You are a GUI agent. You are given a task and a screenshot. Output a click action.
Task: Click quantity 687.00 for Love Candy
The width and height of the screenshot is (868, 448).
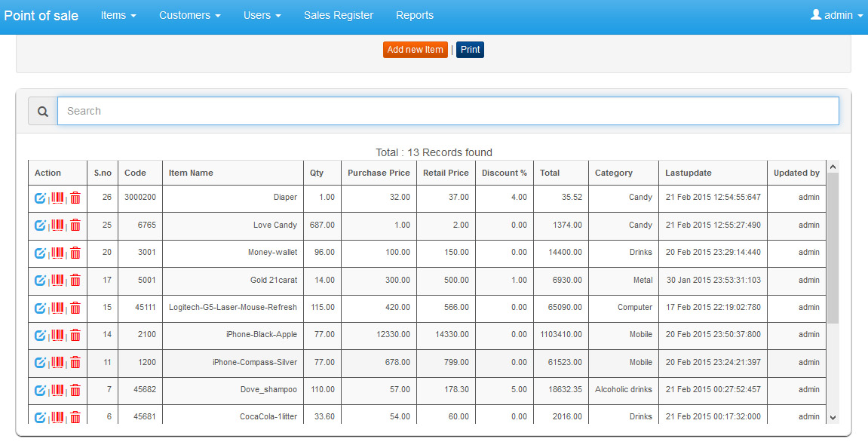point(322,226)
